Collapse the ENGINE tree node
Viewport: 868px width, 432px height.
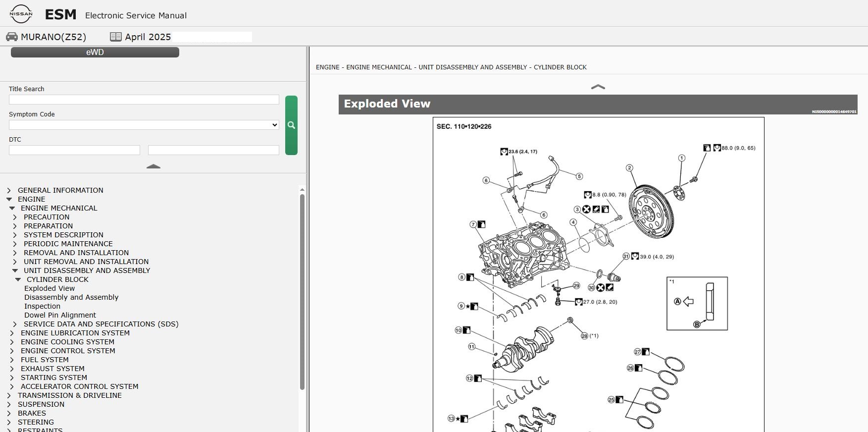tap(9, 199)
